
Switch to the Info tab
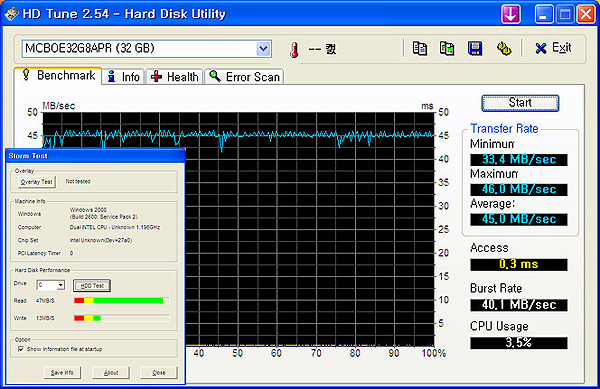click(x=124, y=77)
